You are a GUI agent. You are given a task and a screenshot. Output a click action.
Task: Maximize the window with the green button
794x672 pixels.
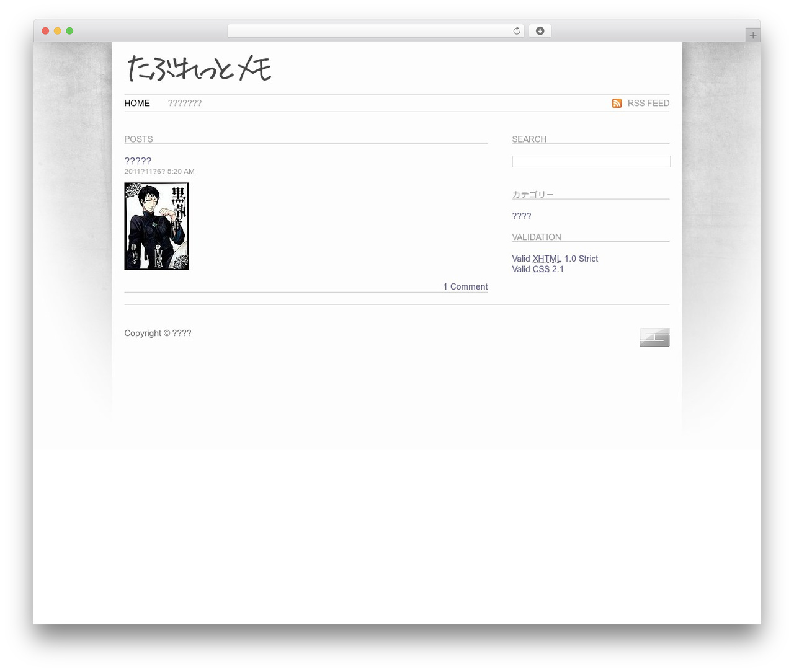tap(69, 31)
